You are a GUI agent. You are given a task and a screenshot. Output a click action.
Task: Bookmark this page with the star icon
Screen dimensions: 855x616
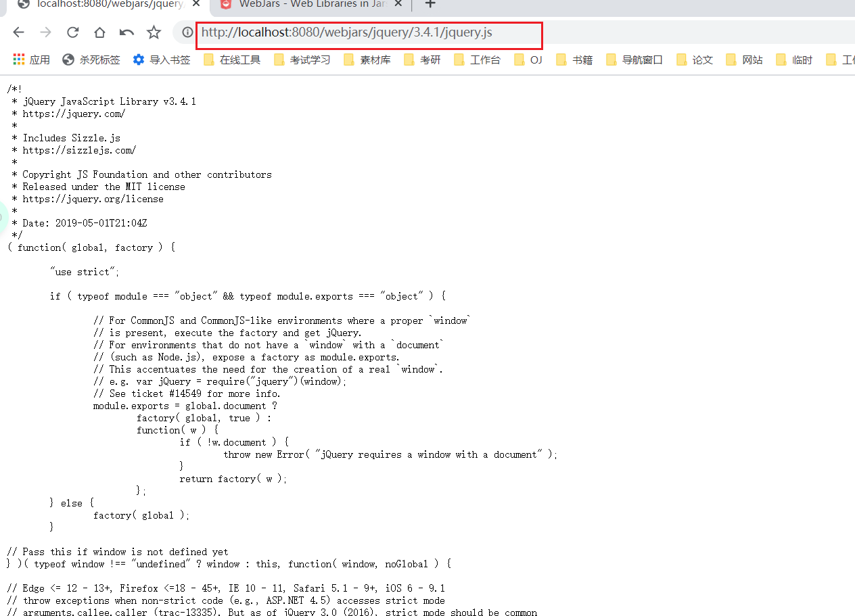[154, 32]
